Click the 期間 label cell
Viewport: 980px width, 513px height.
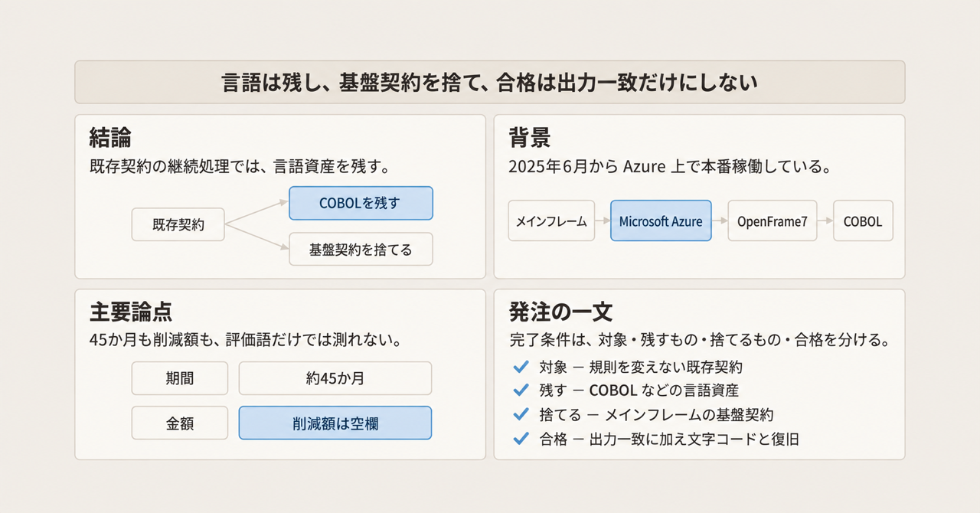pos(180,378)
